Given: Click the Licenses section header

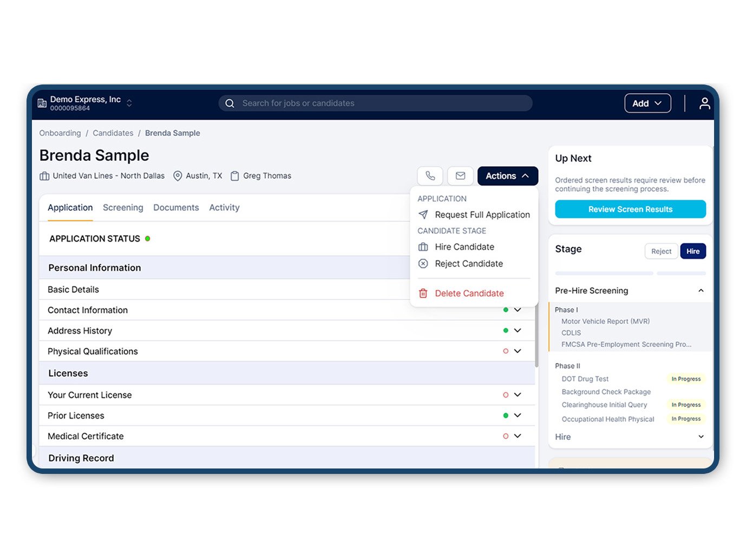Looking at the screenshot, I should (x=287, y=373).
